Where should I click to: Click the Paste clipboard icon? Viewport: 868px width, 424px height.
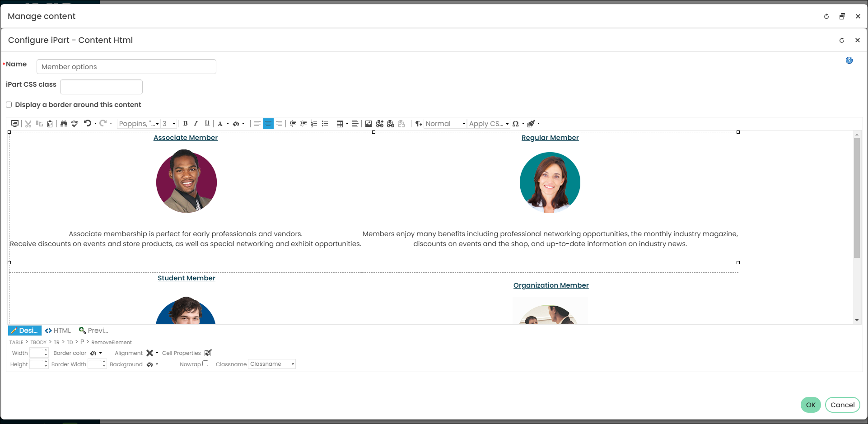coord(50,124)
